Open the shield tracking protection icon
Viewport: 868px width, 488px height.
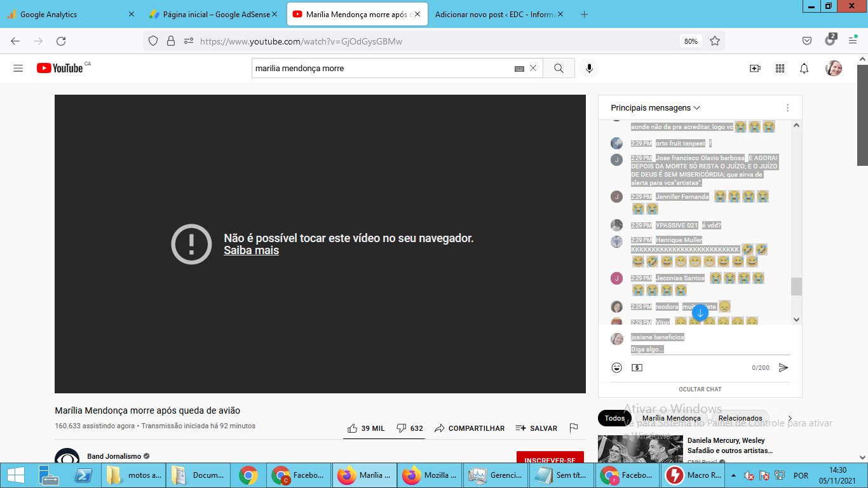153,41
